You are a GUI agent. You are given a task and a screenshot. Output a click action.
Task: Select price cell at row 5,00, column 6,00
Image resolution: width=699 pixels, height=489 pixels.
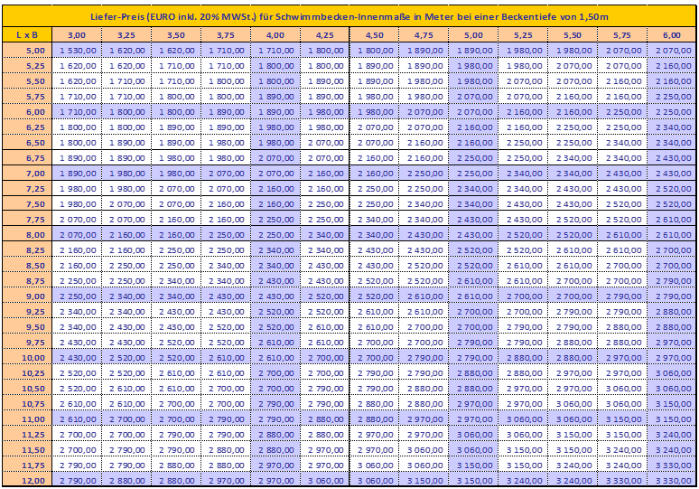(x=670, y=49)
